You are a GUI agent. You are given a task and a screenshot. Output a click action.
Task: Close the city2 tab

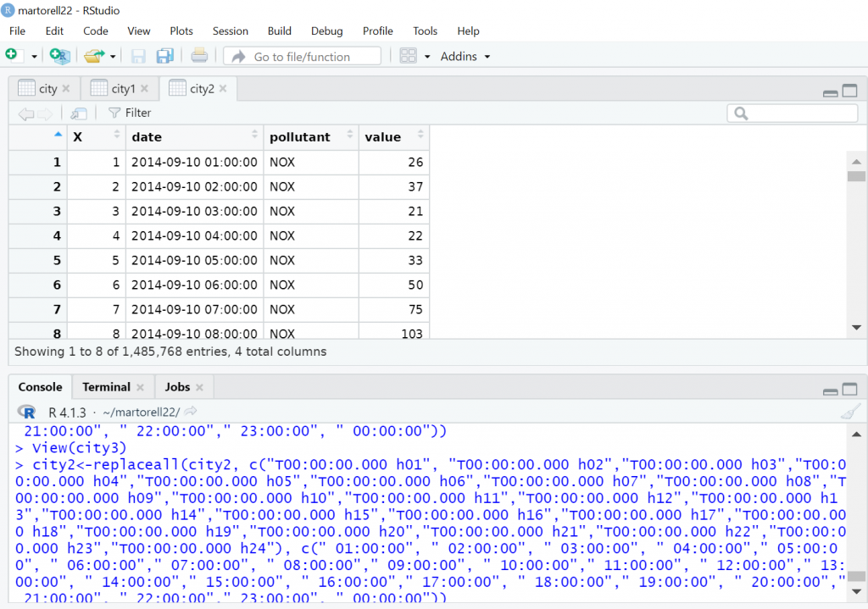click(223, 88)
